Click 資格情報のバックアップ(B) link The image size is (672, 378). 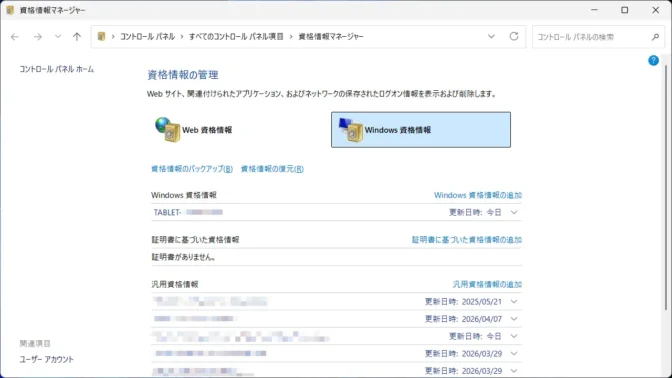pyautogui.click(x=192, y=169)
